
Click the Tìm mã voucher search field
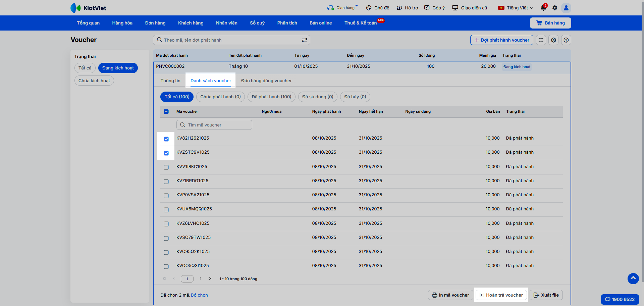pyautogui.click(x=214, y=125)
